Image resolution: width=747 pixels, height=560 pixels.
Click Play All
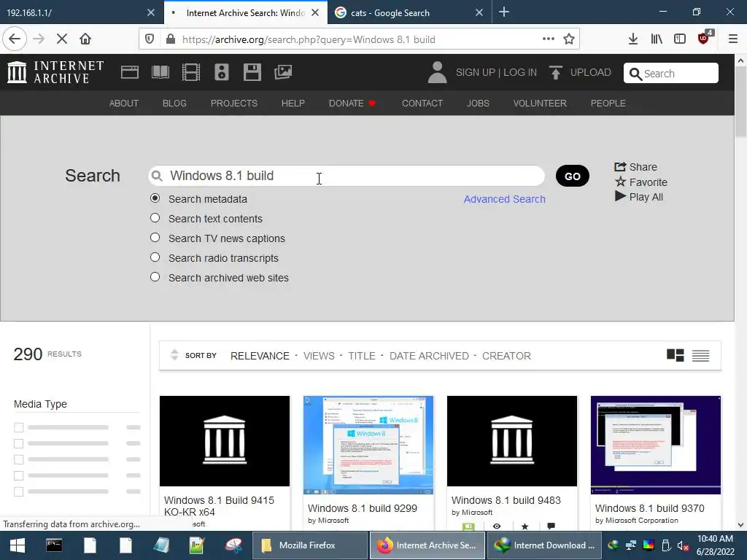point(639,197)
